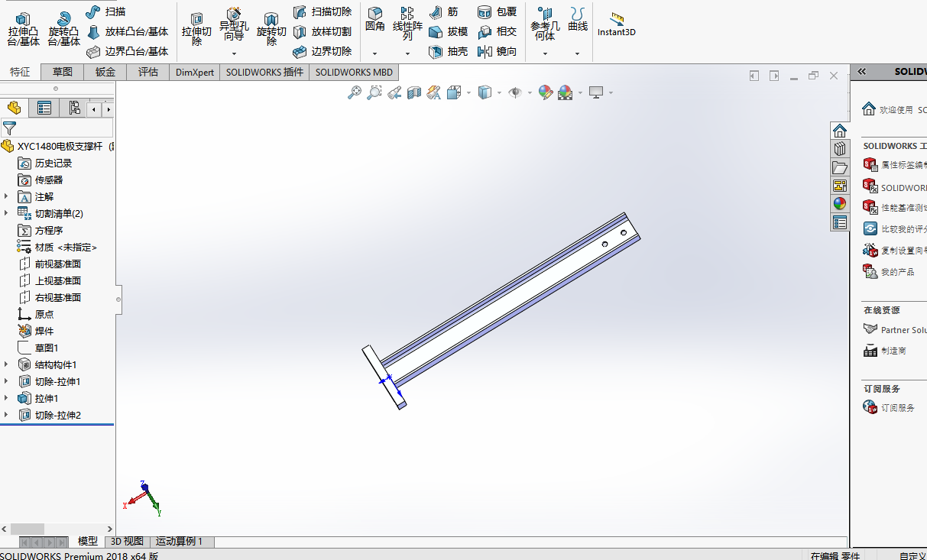
Task: Open the ConfigurationManager tab in left panel
Action: tap(74, 108)
